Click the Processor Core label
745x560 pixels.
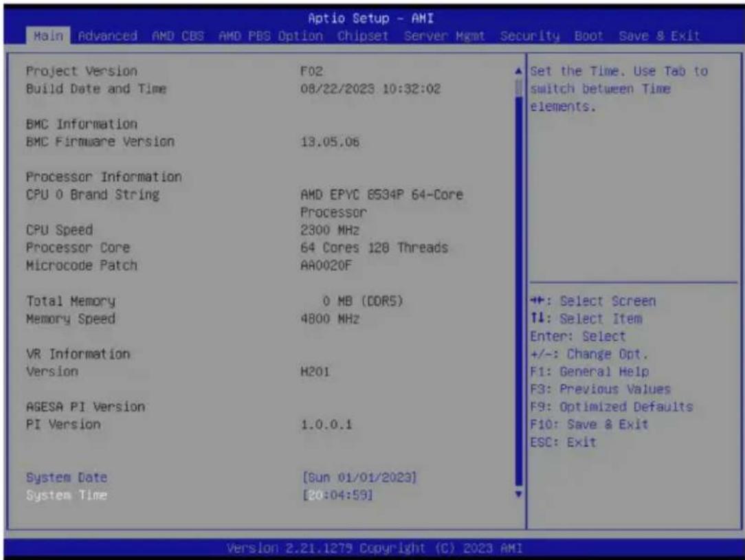tap(78, 247)
